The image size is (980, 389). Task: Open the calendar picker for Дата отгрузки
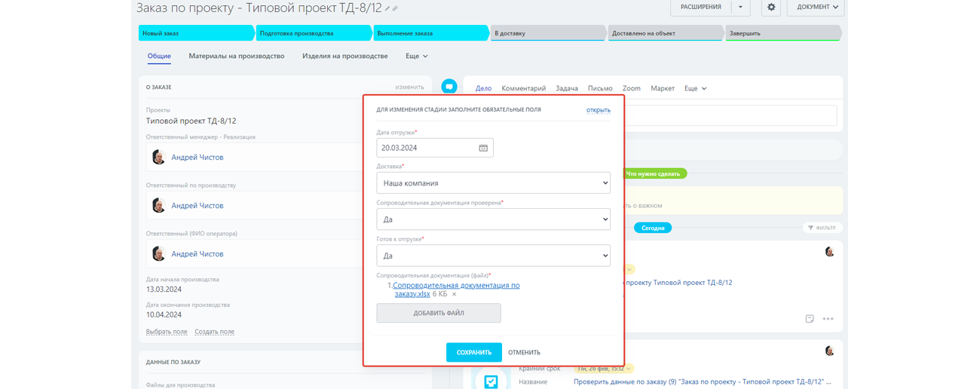(483, 149)
